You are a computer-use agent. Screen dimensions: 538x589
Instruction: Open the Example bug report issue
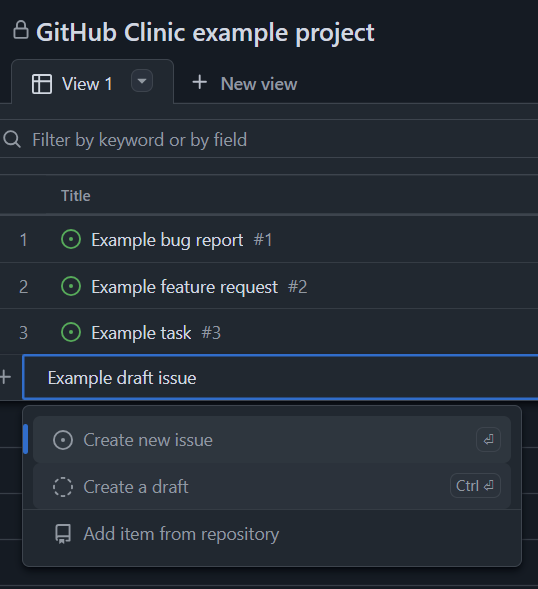(167, 240)
